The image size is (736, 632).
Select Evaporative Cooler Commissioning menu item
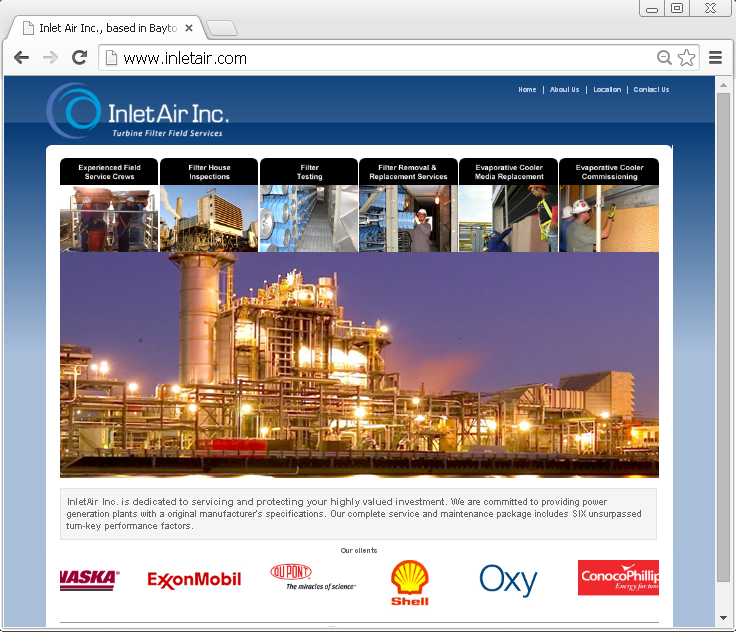click(609, 172)
